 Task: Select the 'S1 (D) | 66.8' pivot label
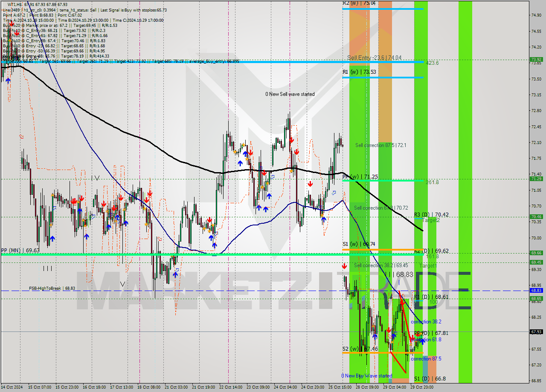(430, 379)
